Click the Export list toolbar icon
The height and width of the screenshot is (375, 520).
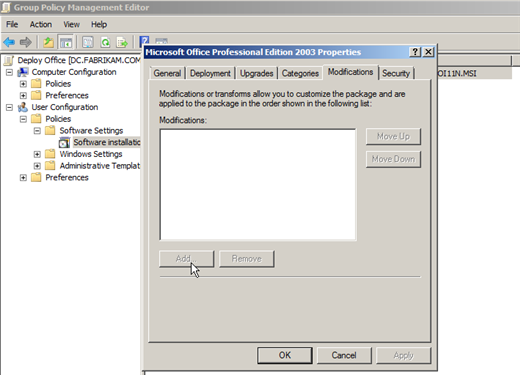[x=122, y=42]
